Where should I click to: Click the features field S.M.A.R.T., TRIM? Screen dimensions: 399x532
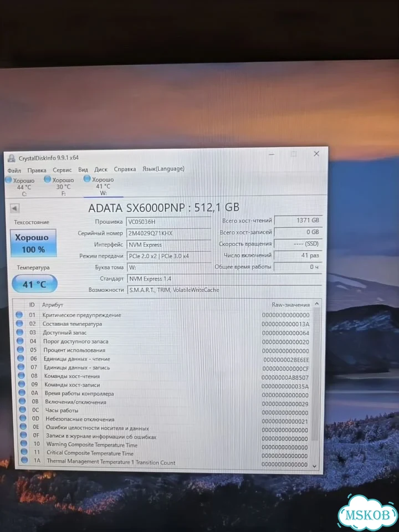point(224,290)
